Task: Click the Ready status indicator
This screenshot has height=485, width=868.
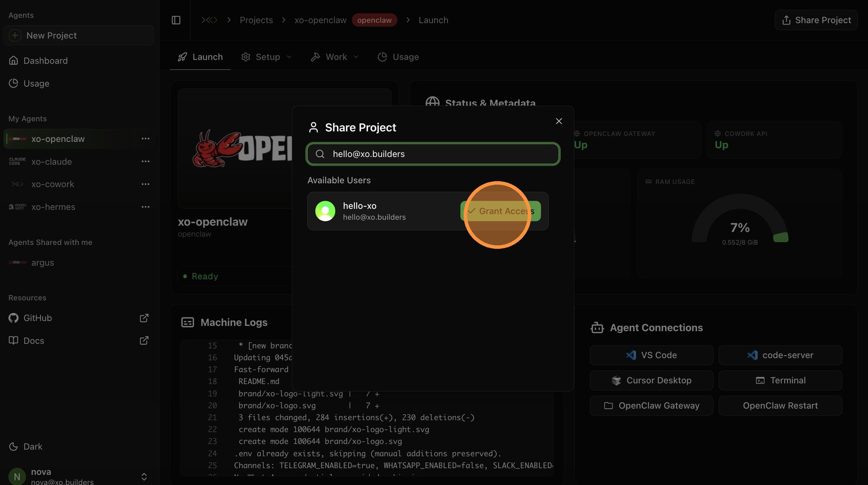Action: tap(200, 276)
